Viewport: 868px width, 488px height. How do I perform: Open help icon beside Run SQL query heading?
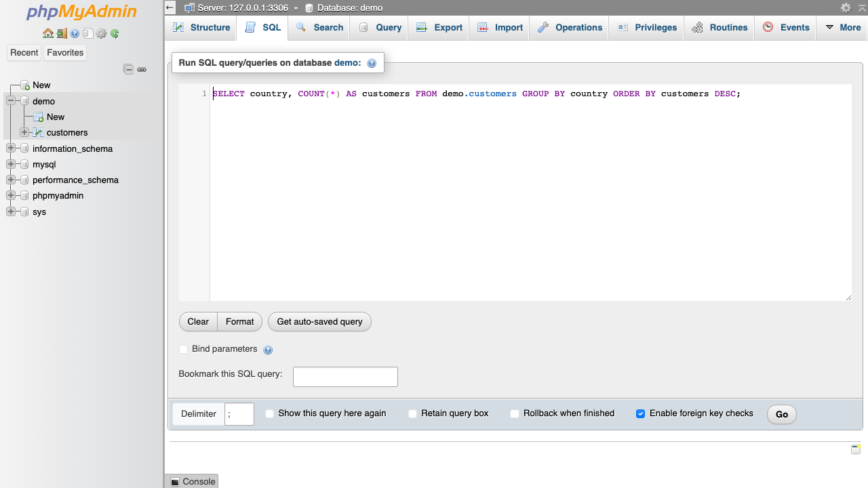(x=372, y=63)
